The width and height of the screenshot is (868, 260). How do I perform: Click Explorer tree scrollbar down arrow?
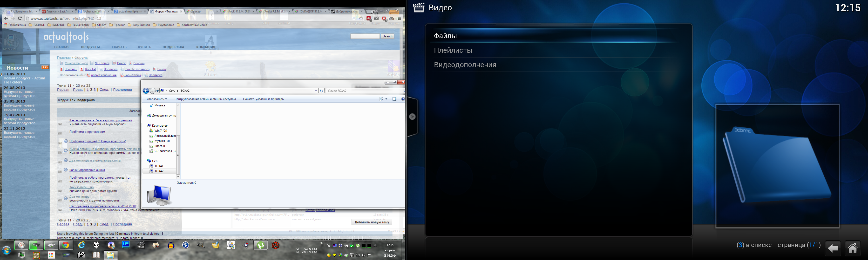point(178,177)
